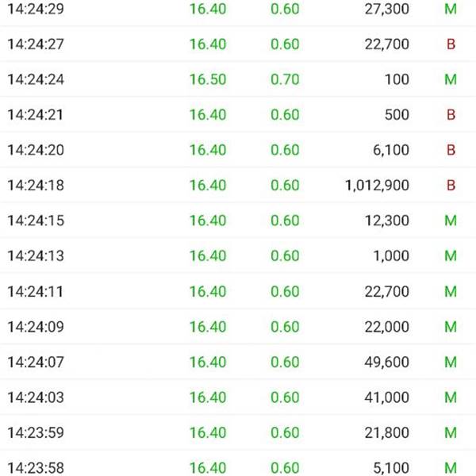Click the 14:24:13 row's 1,000 volume
476x476 pixels.
[x=391, y=255]
